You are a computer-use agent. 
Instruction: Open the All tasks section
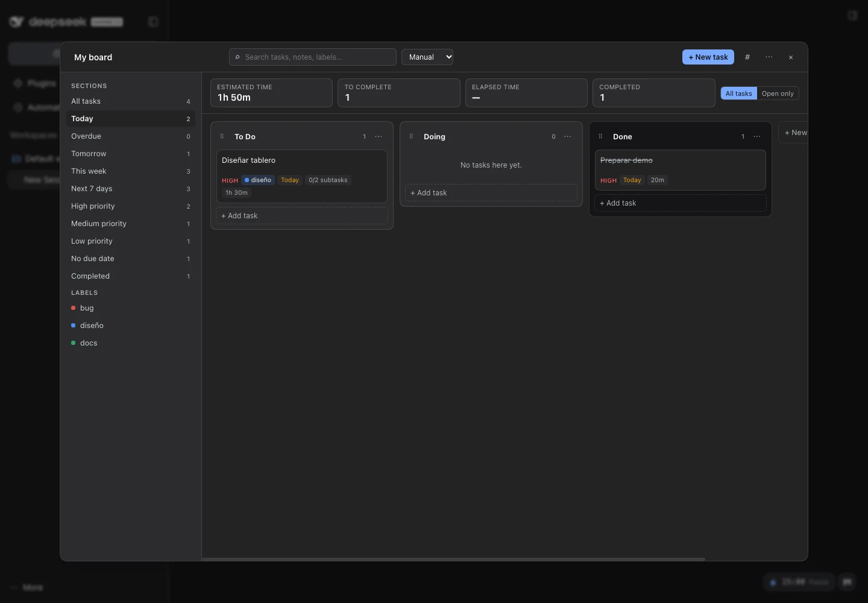tap(131, 101)
